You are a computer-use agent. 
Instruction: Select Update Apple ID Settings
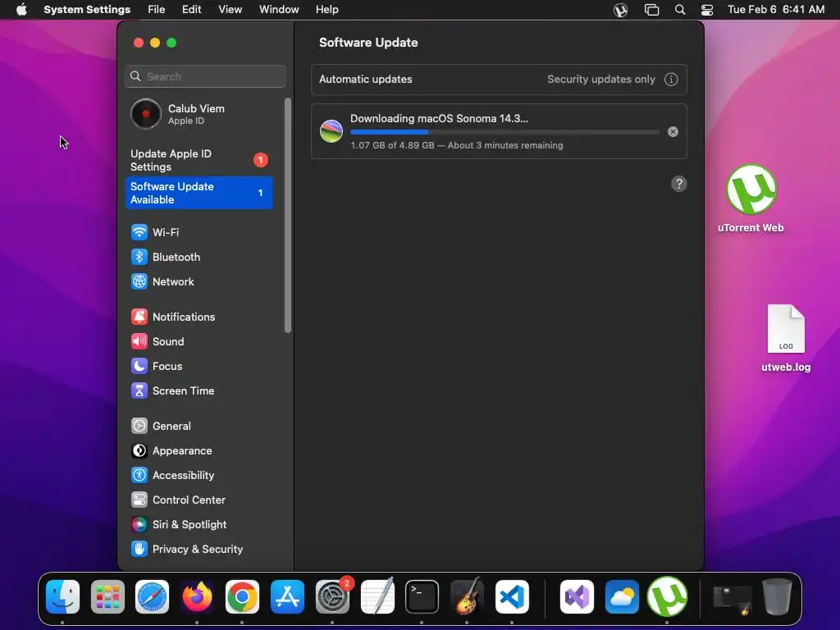(x=199, y=160)
